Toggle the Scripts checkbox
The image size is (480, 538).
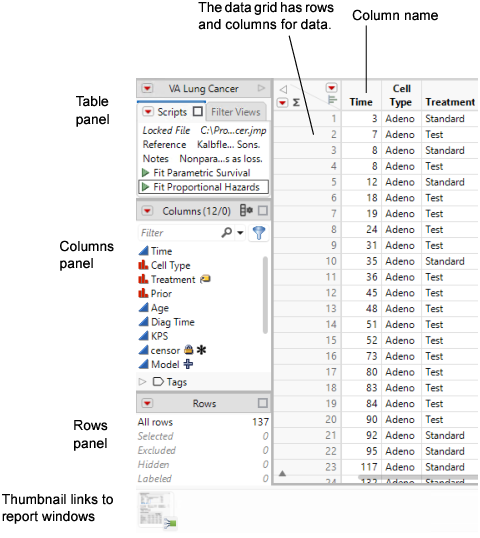[x=198, y=112]
